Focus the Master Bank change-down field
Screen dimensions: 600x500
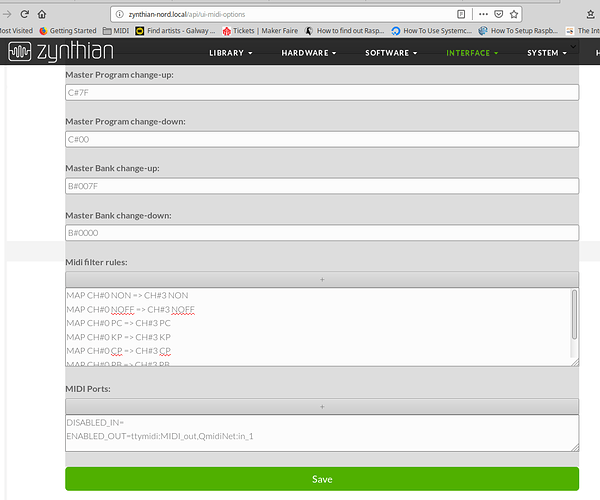[x=322, y=233]
